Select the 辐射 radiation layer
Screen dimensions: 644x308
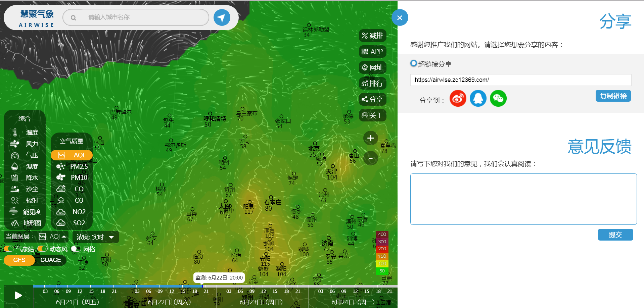(x=25, y=200)
